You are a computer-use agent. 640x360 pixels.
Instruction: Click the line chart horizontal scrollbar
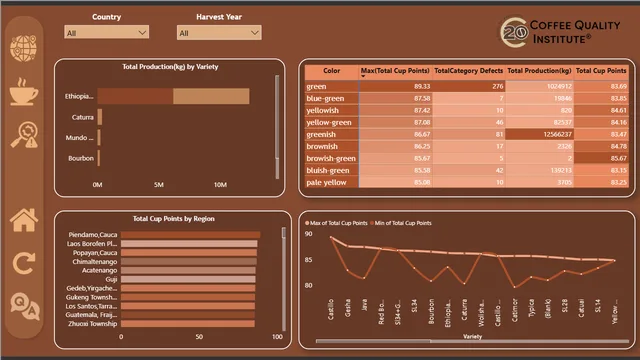point(472,341)
